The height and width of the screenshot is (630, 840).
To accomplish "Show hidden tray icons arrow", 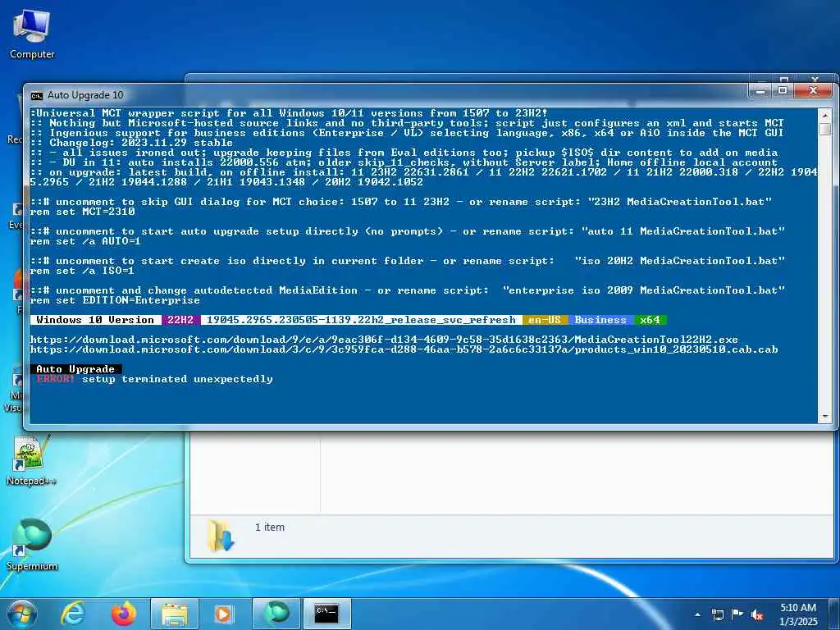I will (697, 614).
